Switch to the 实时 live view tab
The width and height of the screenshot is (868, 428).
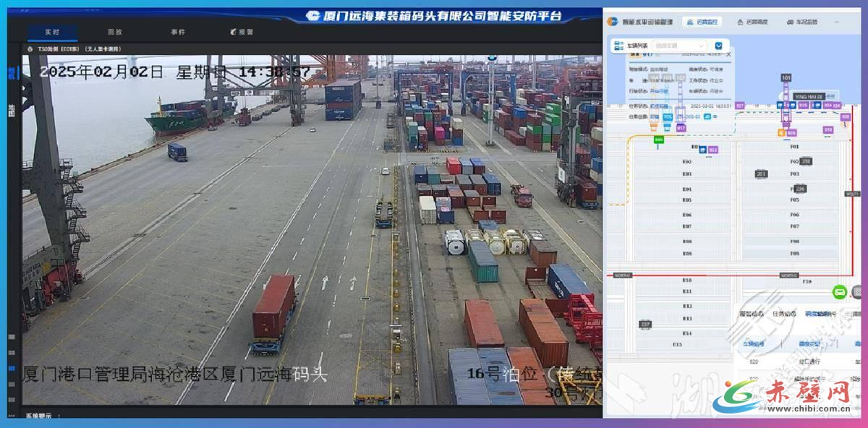pos(52,32)
